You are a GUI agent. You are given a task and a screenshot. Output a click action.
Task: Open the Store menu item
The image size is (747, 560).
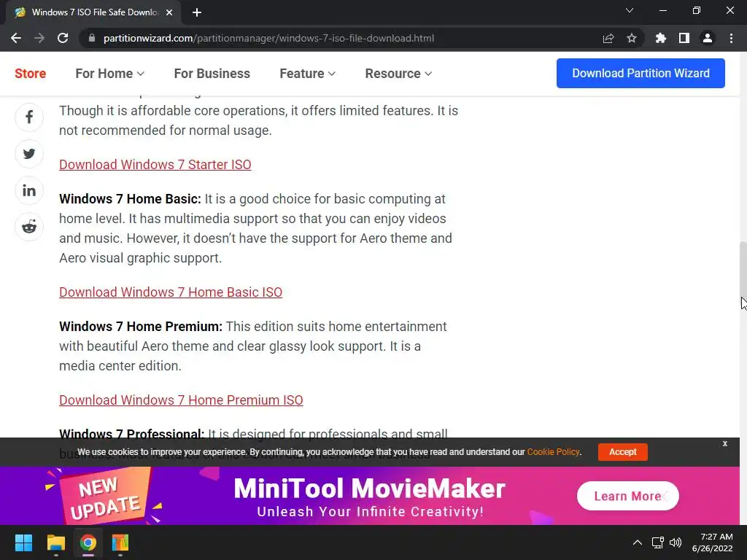click(31, 74)
